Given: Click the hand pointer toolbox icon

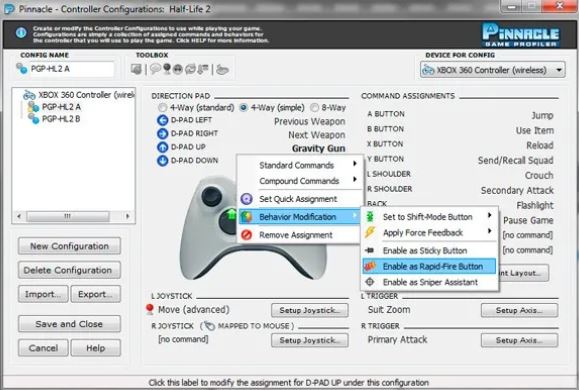Looking at the screenshot, I should click(222, 69).
